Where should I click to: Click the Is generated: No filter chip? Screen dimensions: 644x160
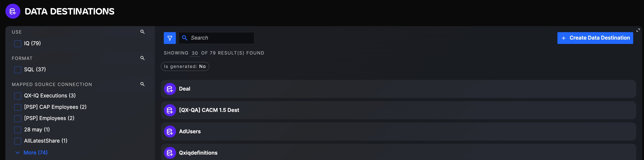click(x=185, y=66)
